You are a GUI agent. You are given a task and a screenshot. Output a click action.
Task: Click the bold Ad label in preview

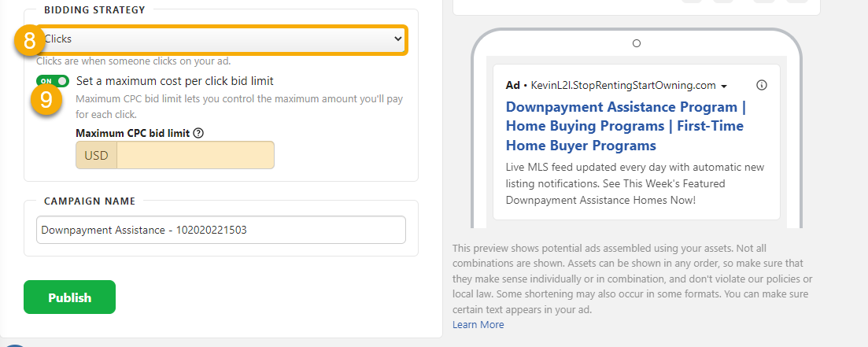click(x=513, y=85)
